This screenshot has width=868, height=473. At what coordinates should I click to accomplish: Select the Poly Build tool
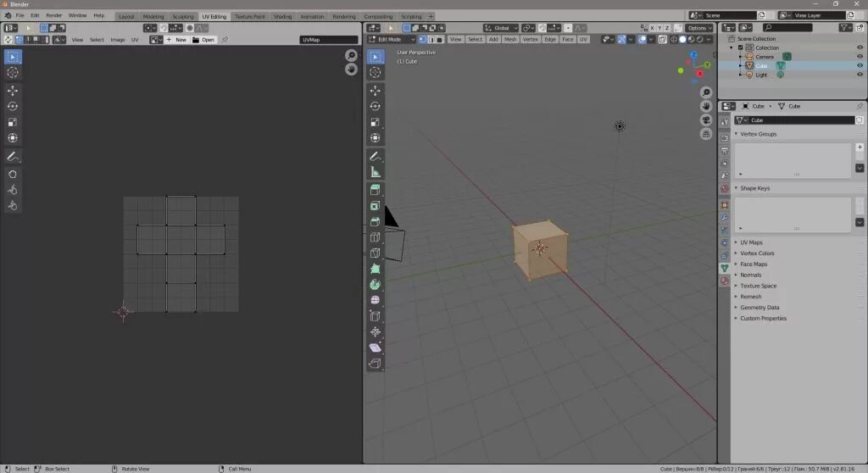376,269
